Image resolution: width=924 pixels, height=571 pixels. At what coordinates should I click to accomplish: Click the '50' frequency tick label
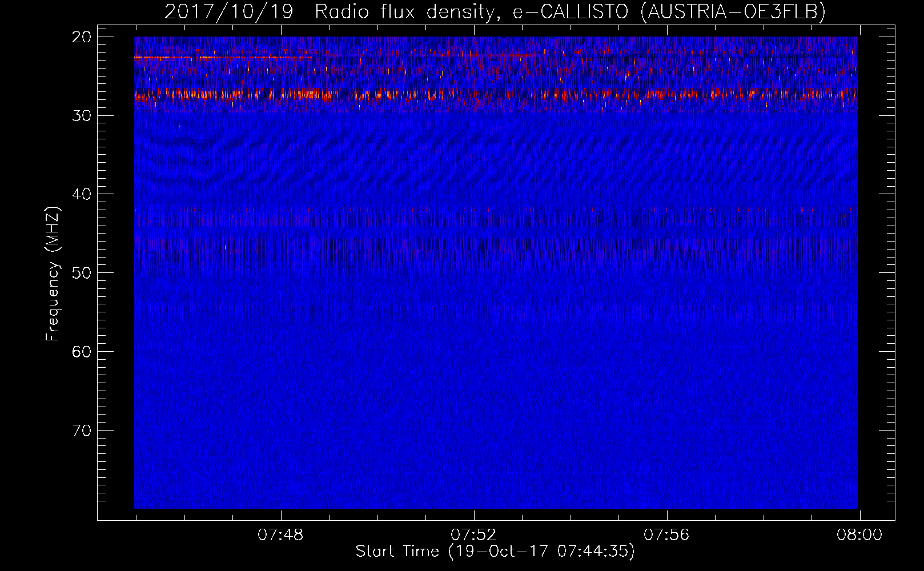82,273
